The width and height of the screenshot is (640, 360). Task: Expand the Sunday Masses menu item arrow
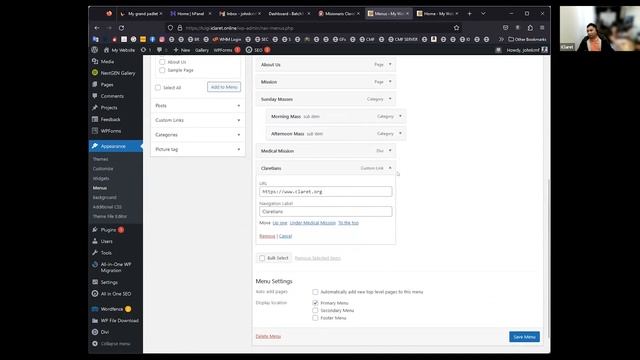coord(390,99)
